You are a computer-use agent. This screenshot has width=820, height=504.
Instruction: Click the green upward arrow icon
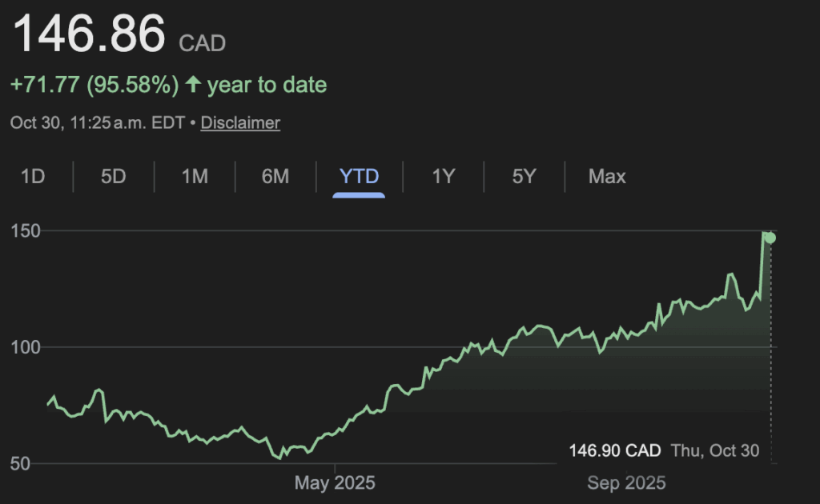pos(193,85)
